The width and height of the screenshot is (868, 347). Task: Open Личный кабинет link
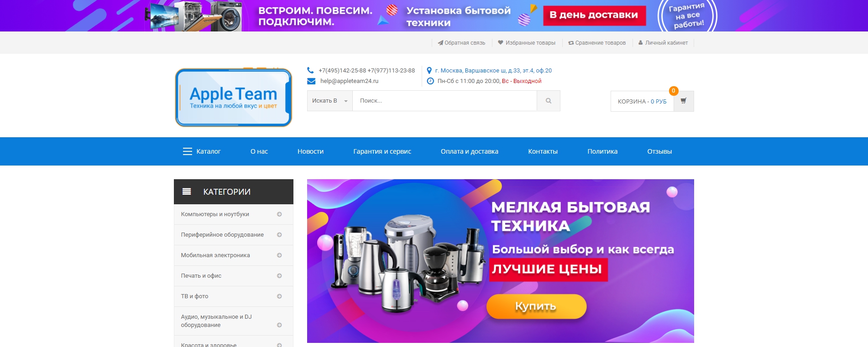(x=663, y=43)
